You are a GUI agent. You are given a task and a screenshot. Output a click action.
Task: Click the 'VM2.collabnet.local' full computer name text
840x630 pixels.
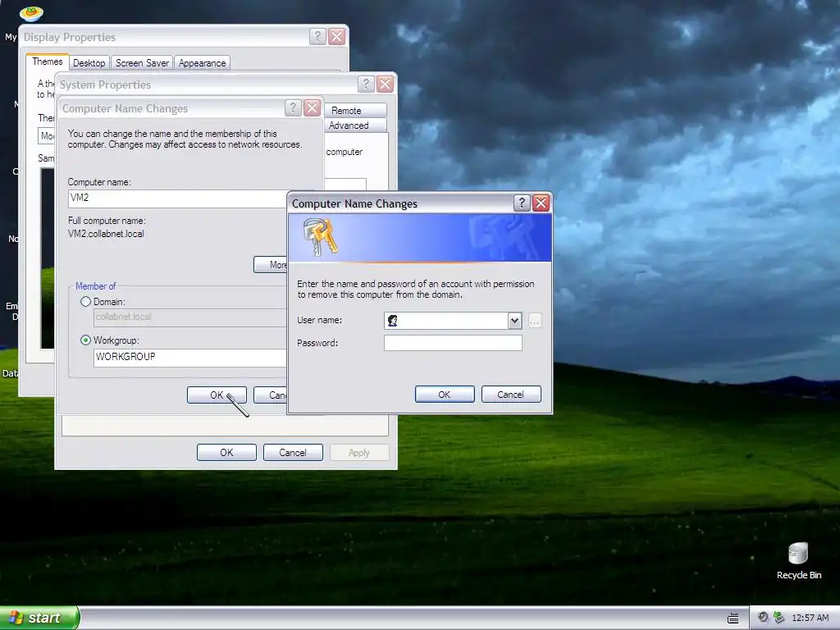[x=106, y=234]
